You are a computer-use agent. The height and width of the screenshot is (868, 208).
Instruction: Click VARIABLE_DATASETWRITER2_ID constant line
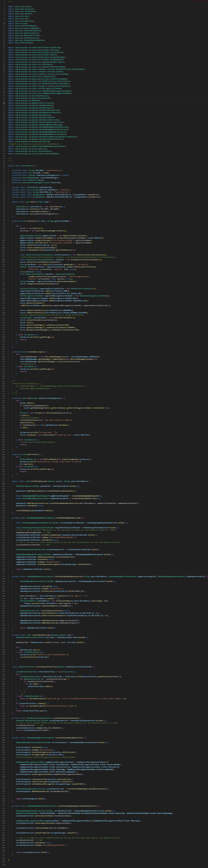coord(56,197)
